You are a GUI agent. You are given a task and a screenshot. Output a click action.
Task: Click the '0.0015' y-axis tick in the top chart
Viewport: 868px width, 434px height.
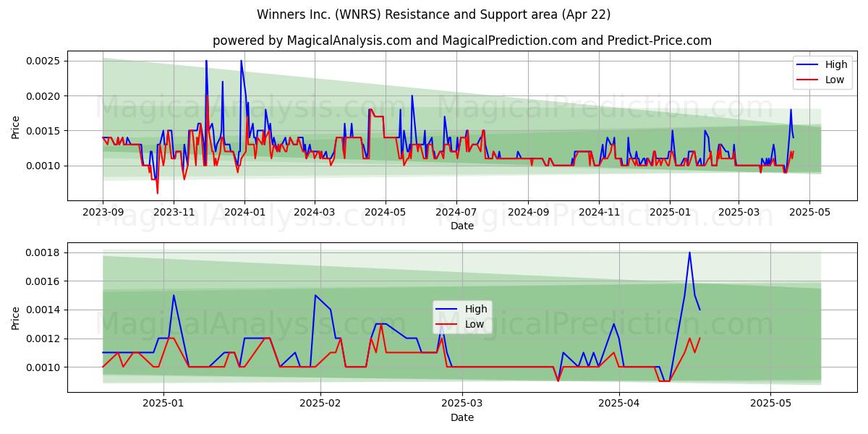point(43,130)
